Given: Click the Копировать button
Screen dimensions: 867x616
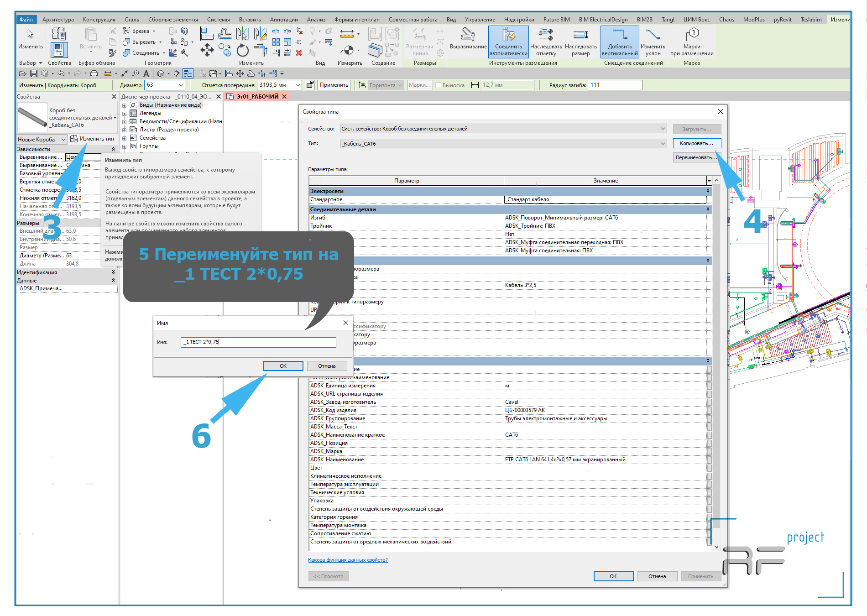Looking at the screenshot, I should click(696, 143).
